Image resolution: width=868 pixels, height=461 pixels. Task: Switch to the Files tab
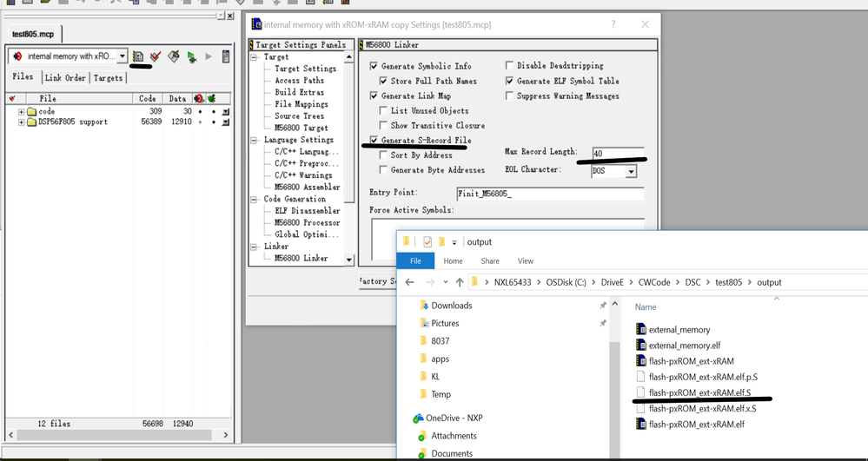pos(23,77)
